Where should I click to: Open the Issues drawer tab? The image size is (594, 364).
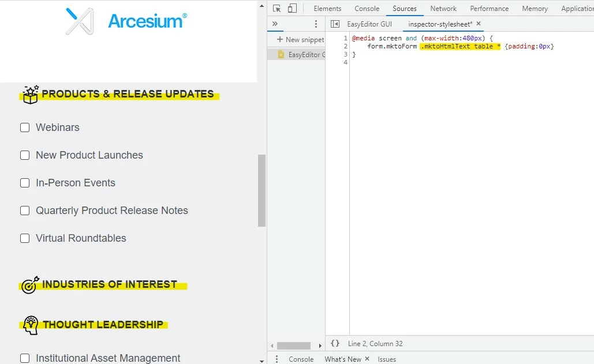click(x=386, y=359)
